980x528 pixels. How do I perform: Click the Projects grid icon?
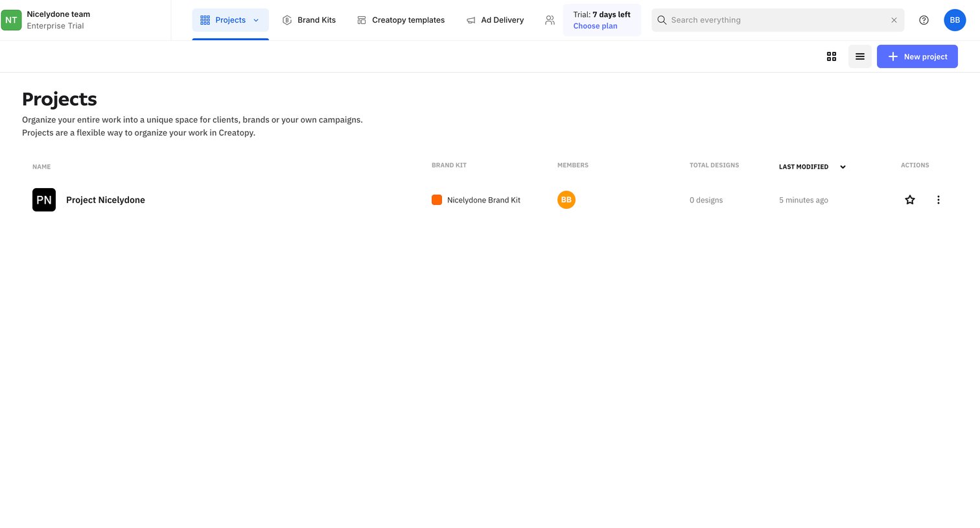click(x=205, y=20)
